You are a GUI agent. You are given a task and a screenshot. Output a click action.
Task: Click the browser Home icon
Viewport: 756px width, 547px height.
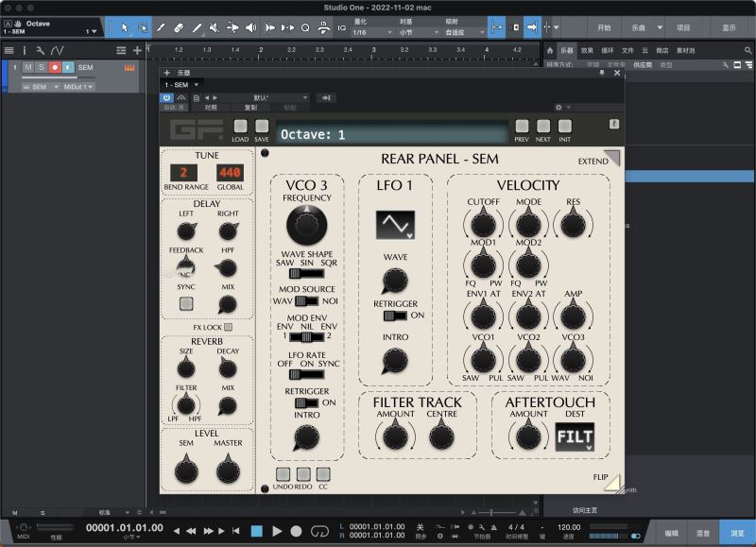[550, 50]
